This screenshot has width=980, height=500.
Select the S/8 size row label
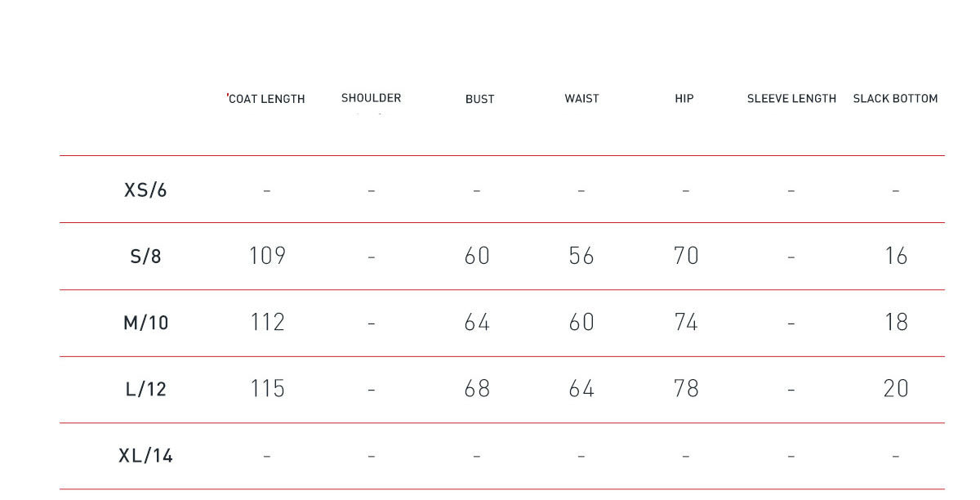[145, 257]
